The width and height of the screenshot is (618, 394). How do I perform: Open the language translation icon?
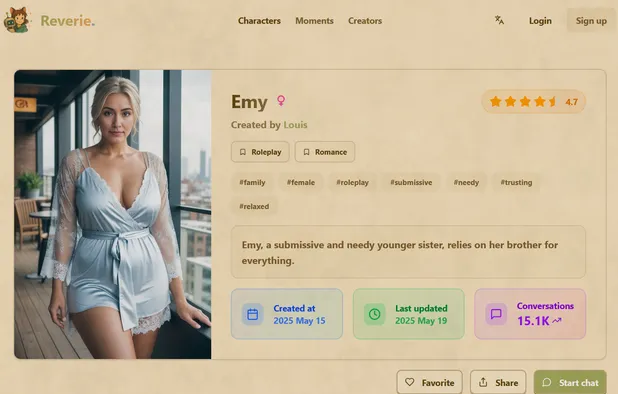499,20
